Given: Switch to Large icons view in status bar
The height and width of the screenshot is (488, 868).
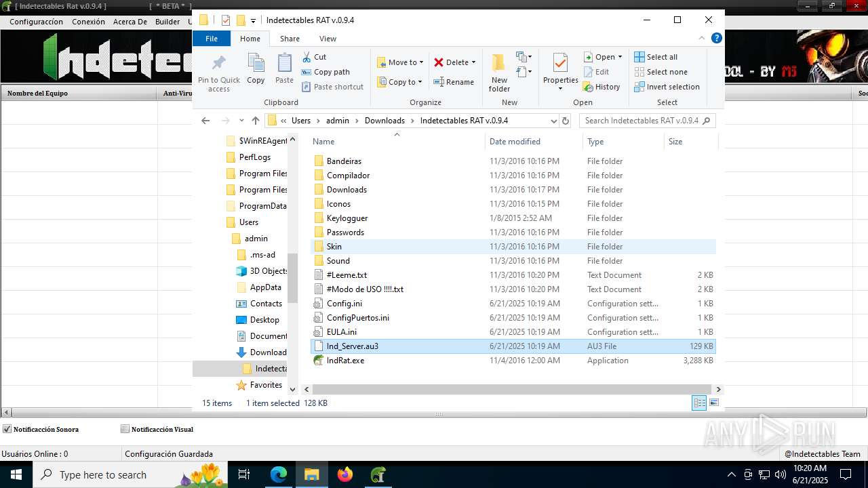Looking at the screenshot, I should point(713,403).
